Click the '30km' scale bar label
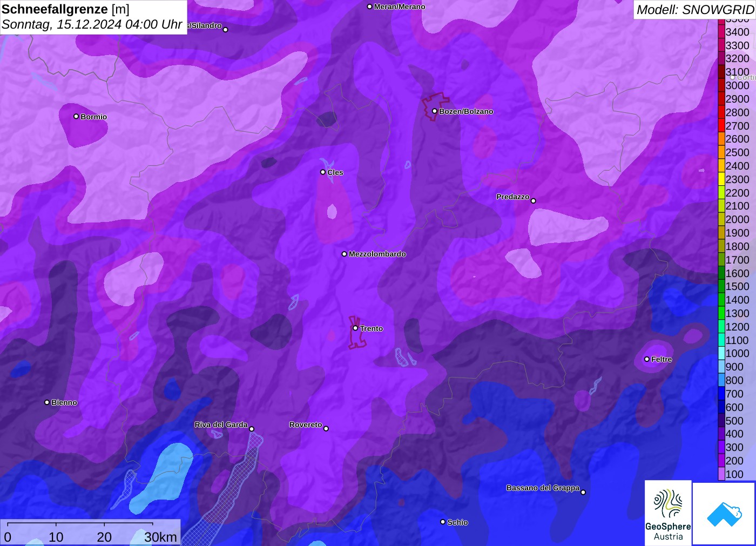The image size is (756, 546). pyautogui.click(x=160, y=537)
